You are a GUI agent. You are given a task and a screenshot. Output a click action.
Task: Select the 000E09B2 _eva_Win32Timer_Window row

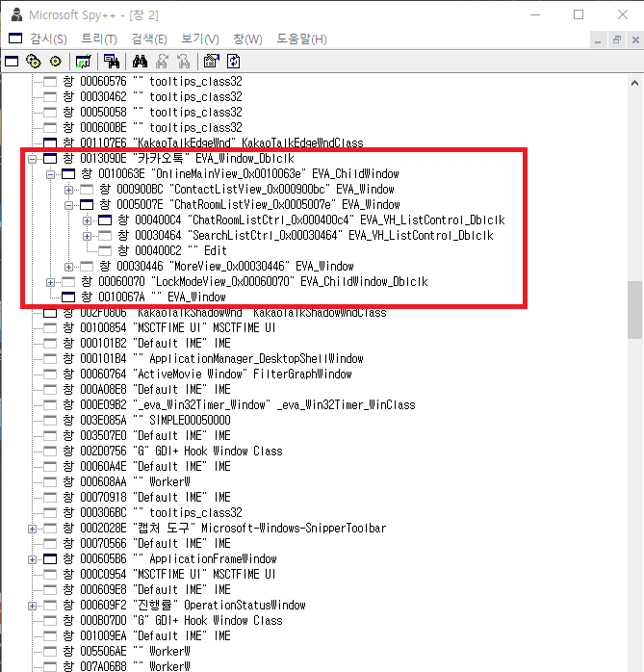pyautogui.click(x=239, y=405)
